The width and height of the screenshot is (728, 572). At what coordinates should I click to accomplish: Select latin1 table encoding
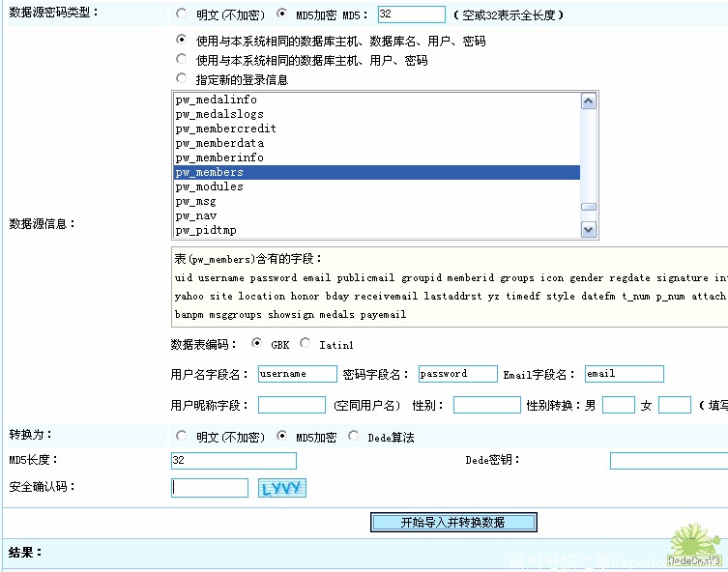(306, 343)
